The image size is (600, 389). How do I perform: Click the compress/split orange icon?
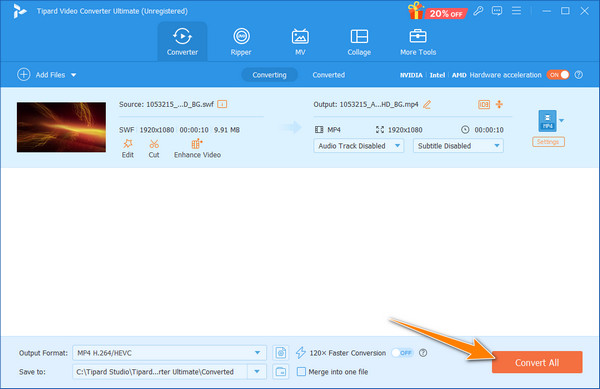[x=499, y=104]
